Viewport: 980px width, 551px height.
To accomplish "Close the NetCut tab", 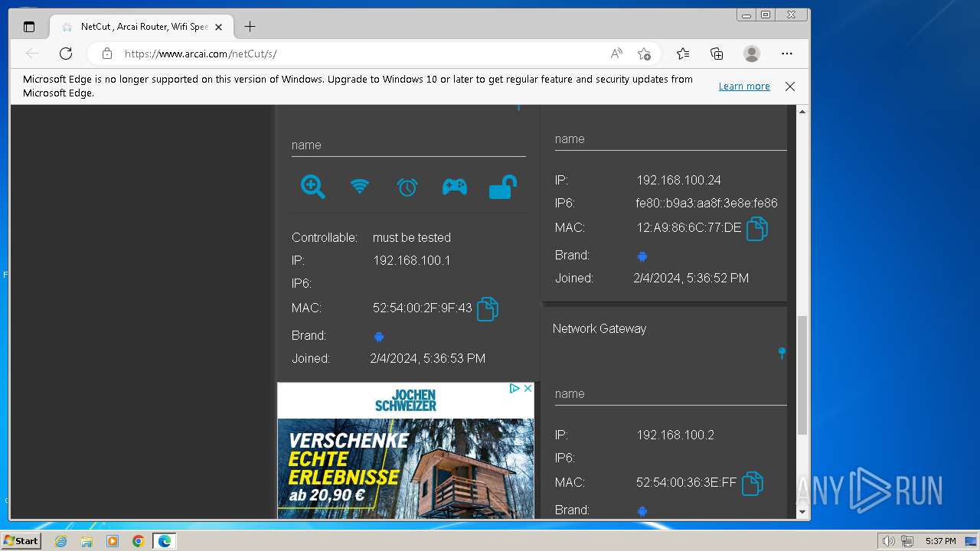I will click(218, 27).
